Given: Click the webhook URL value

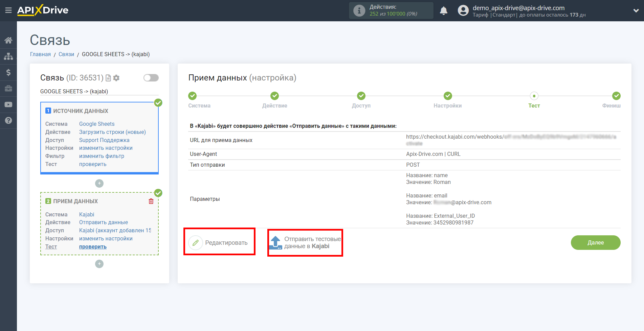Looking at the screenshot, I should tap(511, 140).
